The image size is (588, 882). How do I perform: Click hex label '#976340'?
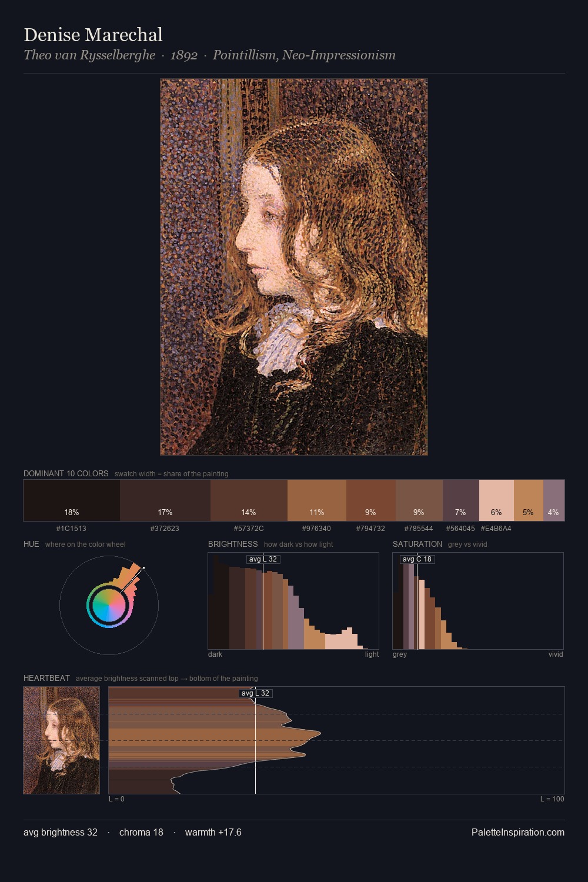(x=316, y=529)
